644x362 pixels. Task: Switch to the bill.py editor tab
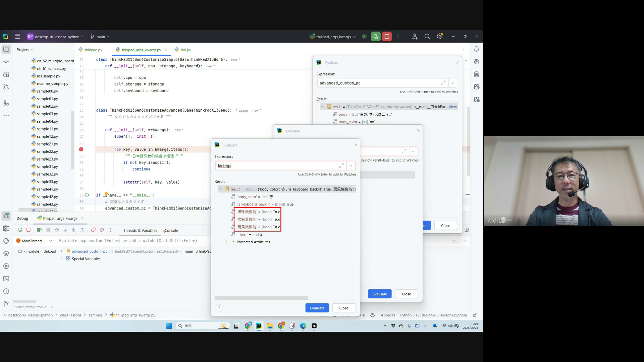click(185, 50)
